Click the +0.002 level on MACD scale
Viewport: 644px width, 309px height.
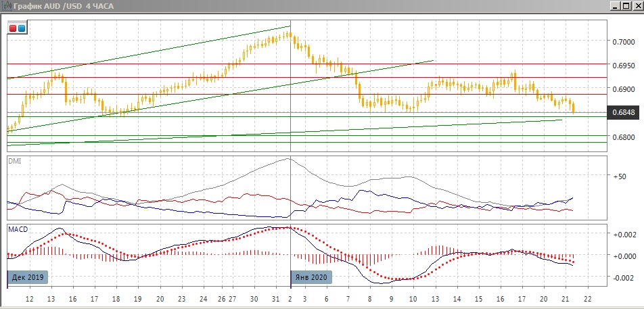(623, 235)
